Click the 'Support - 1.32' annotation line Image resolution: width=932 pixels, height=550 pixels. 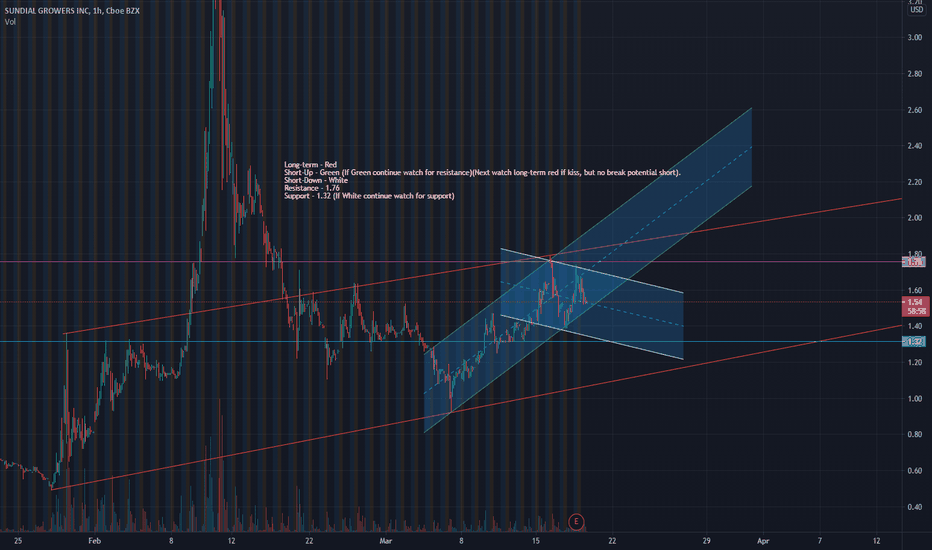369,196
